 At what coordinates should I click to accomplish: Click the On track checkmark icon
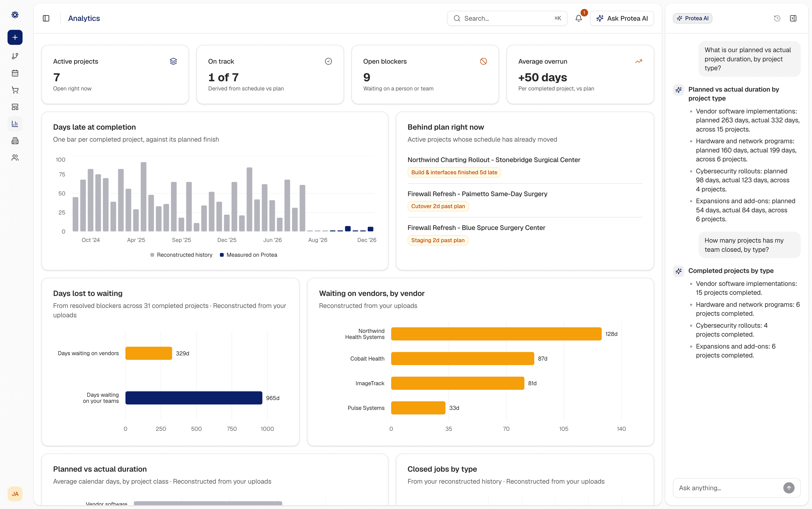click(x=328, y=61)
